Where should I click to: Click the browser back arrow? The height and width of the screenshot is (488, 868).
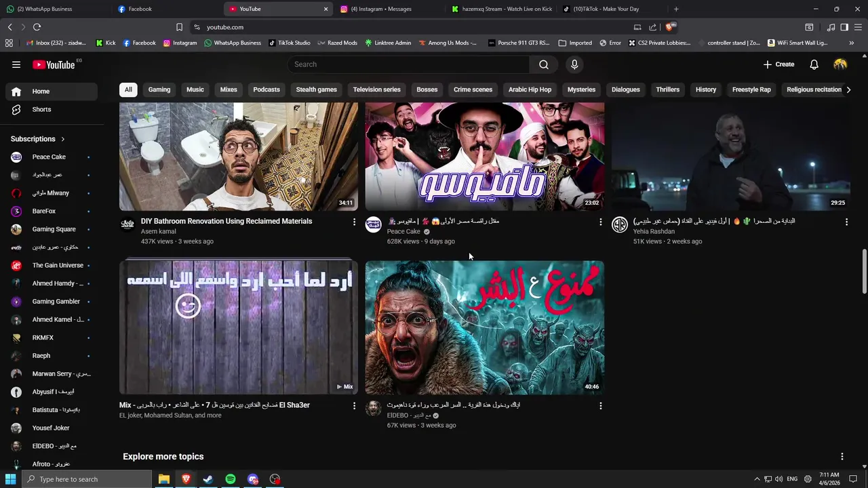(9, 27)
